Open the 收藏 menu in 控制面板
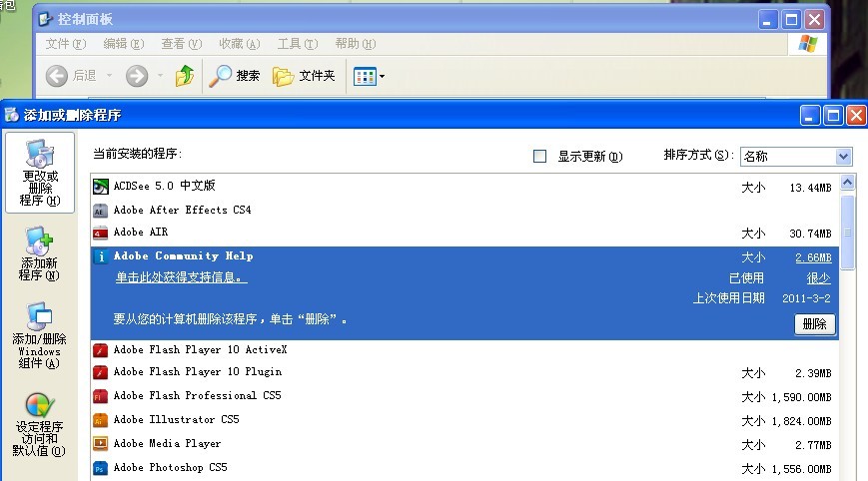This screenshot has height=481, width=868. pyautogui.click(x=240, y=44)
